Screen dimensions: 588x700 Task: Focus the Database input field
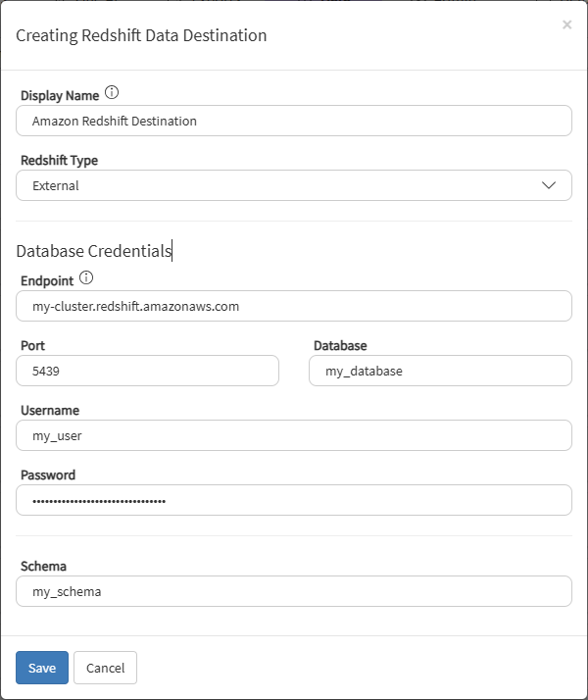[440, 371]
